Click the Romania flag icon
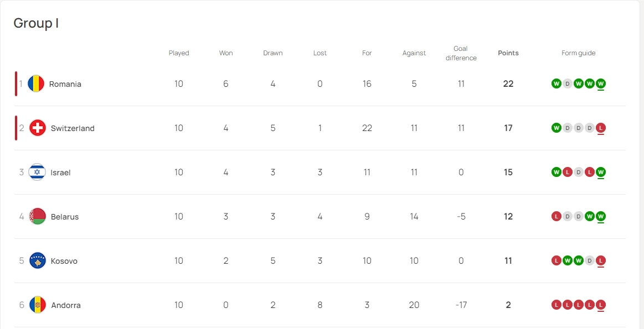This screenshot has width=644, height=329. coord(36,84)
